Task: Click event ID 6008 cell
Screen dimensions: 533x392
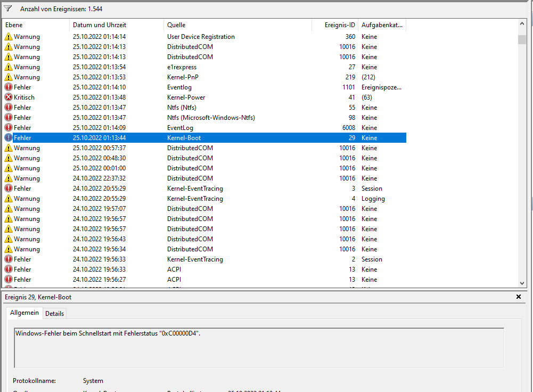Action: [349, 128]
